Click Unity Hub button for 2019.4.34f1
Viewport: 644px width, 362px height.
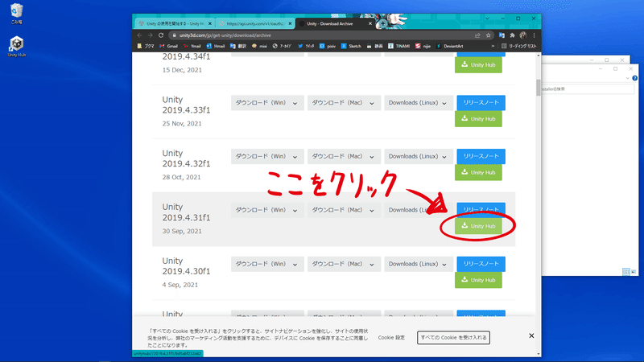point(478,65)
